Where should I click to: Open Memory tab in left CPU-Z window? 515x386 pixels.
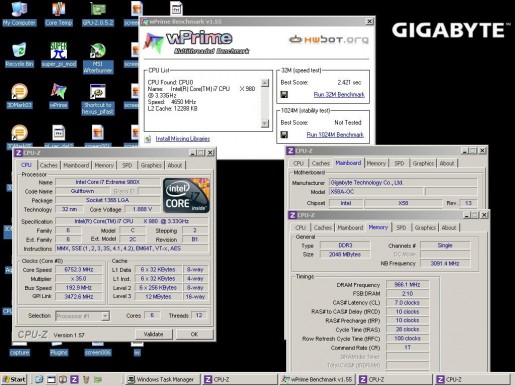point(104,165)
